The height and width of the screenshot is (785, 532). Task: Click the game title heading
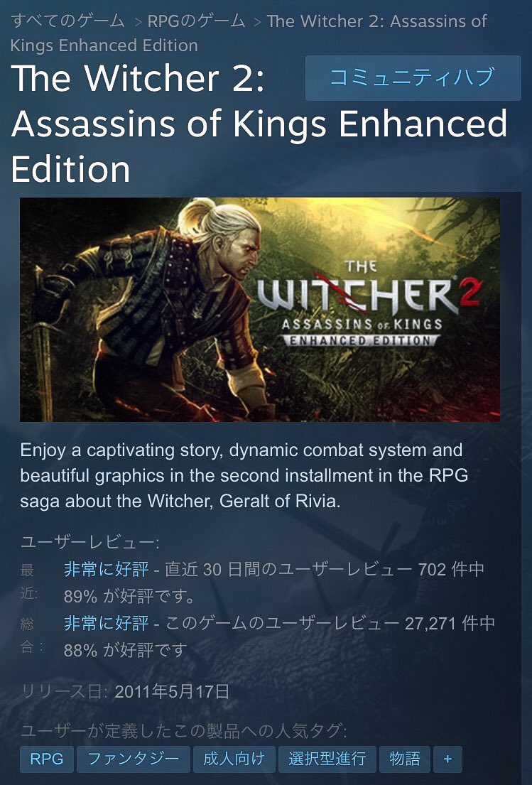tap(259, 124)
